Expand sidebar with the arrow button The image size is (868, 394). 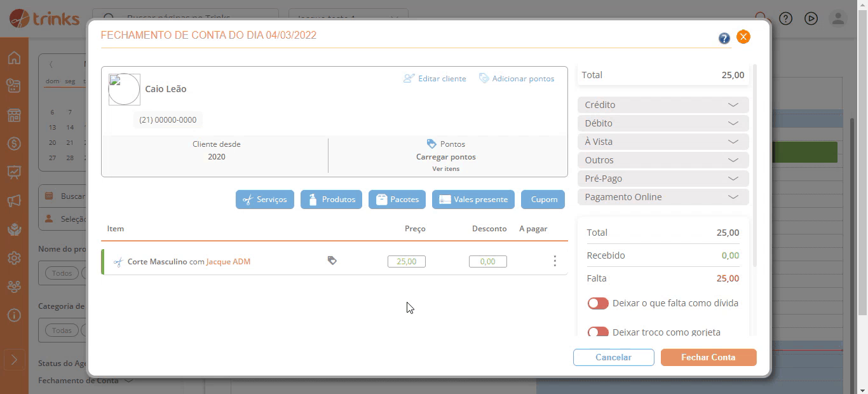(14, 360)
